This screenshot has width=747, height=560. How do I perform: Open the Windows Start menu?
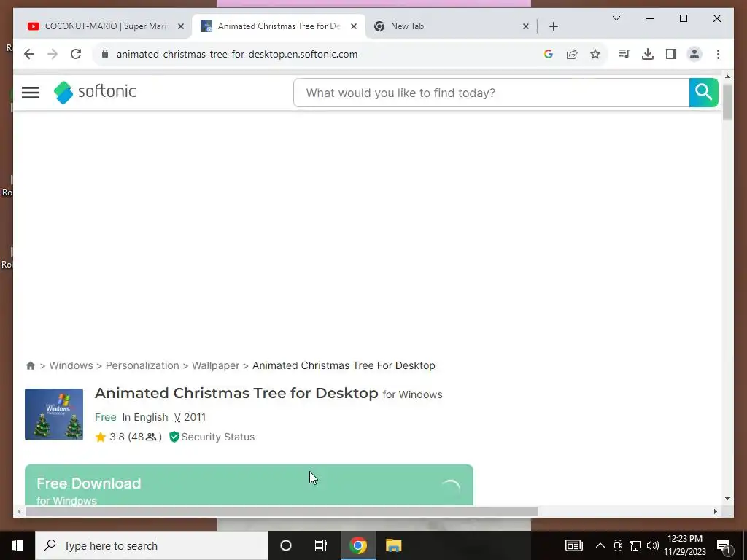point(18,545)
